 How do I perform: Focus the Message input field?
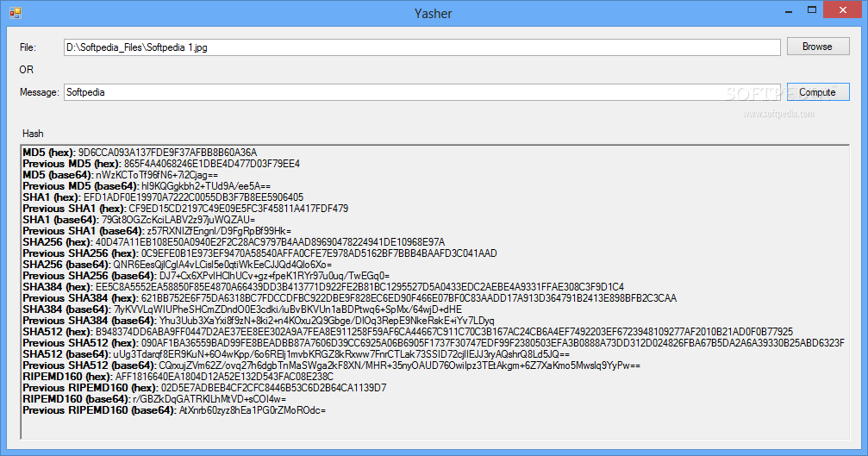[422, 92]
